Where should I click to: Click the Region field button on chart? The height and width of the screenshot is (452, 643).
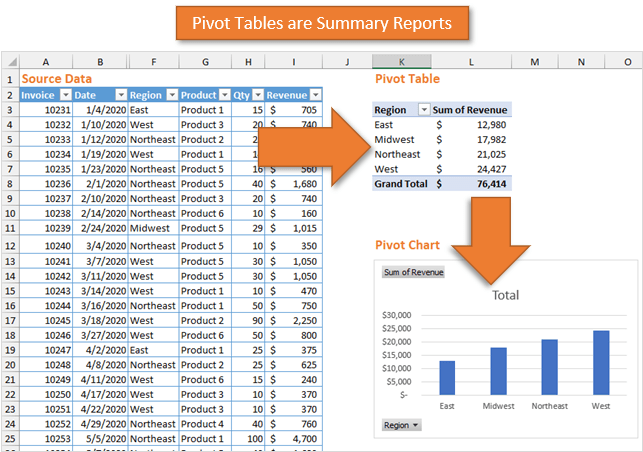pyautogui.click(x=401, y=425)
